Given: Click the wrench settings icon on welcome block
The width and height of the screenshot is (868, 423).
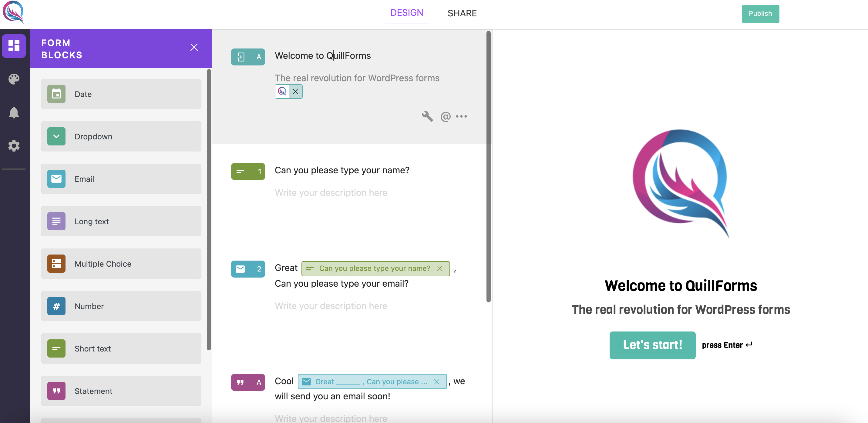Looking at the screenshot, I should pyautogui.click(x=427, y=115).
